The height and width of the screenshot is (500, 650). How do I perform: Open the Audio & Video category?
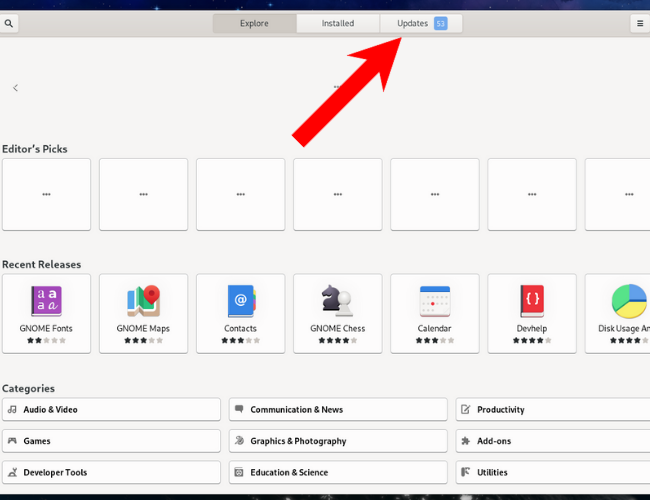(111, 410)
